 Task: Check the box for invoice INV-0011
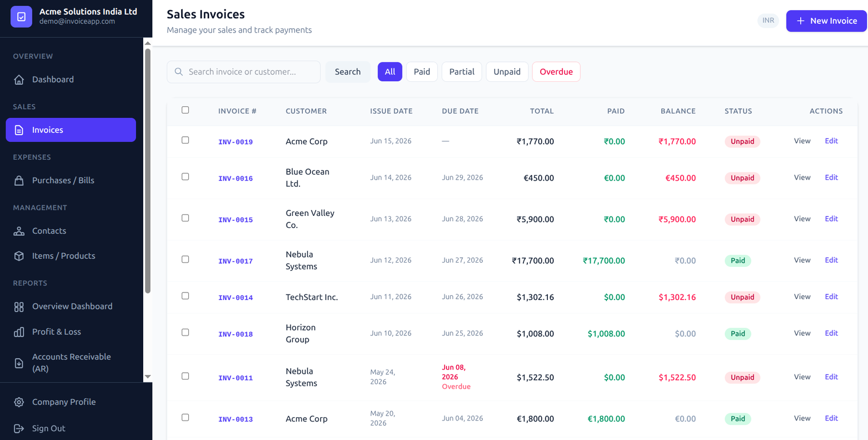click(186, 376)
